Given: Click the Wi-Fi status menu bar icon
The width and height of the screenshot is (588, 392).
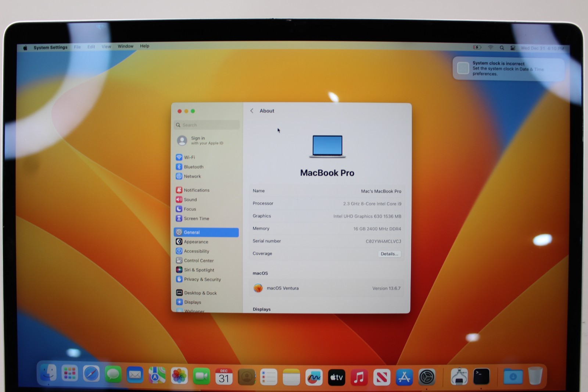Looking at the screenshot, I should (491, 47).
